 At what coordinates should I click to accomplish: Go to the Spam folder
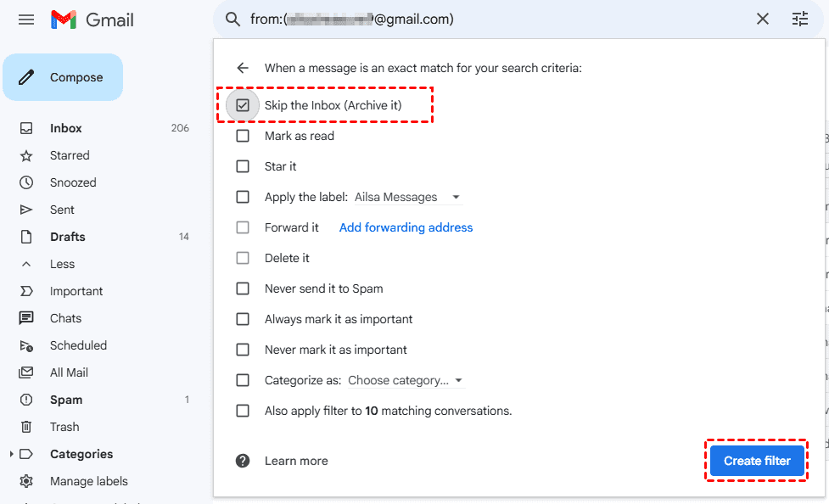66,400
